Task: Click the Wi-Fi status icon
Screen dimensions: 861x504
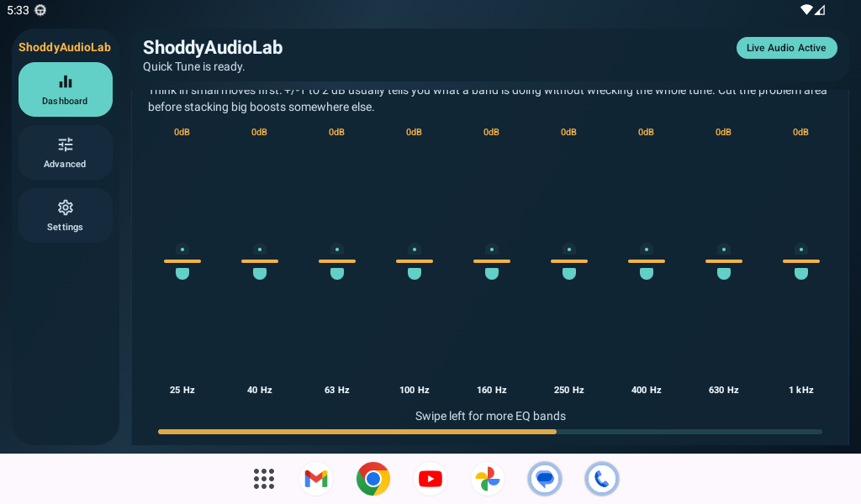Action: coord(806,10)
